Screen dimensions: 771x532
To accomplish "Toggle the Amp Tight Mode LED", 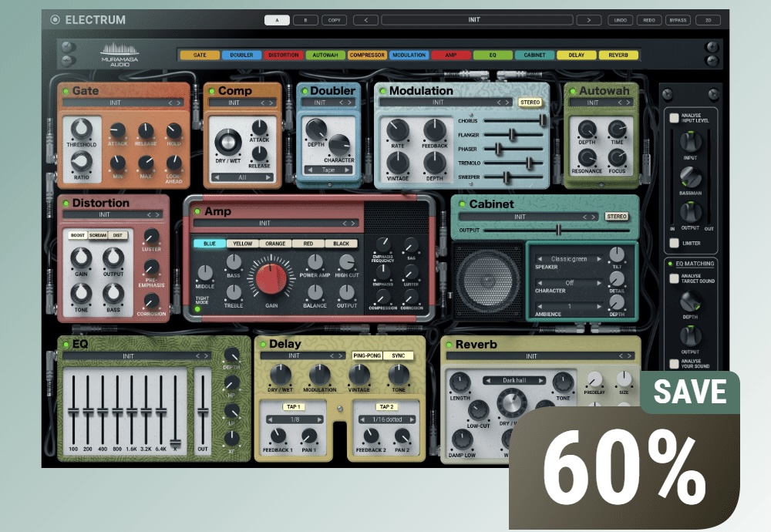I will click(197, 309).
